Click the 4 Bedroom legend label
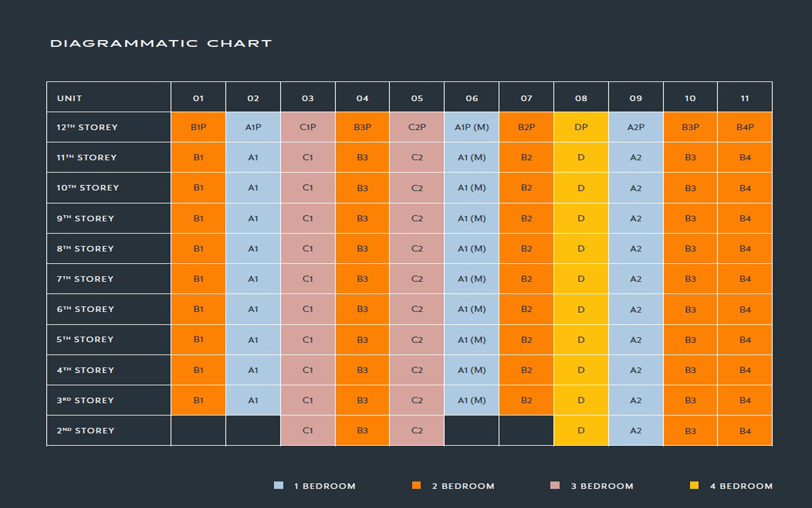Image resolution: width=812 pixels, height=508 pixels. 741,486
